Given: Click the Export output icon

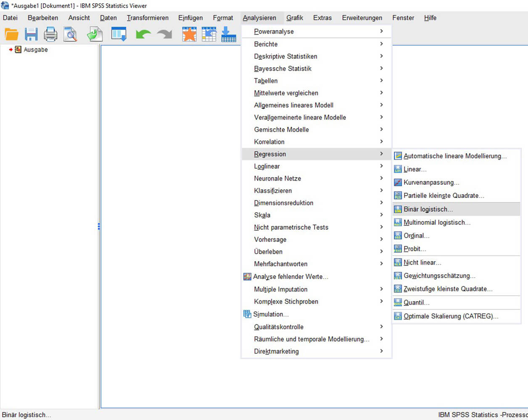Looking at the screenshot, I should pos(95,34).
